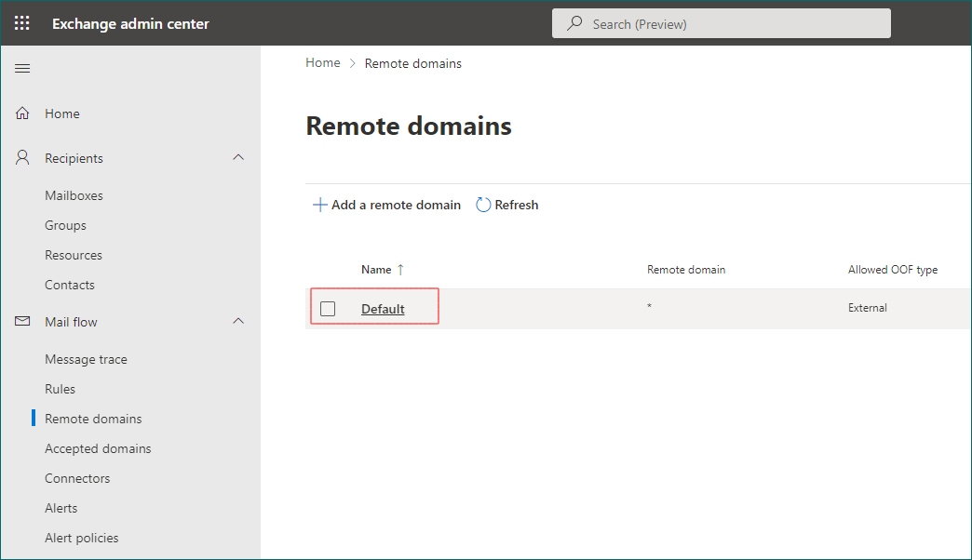Click the Remote domain column header
972x560 pixels.
coord(686,270)
